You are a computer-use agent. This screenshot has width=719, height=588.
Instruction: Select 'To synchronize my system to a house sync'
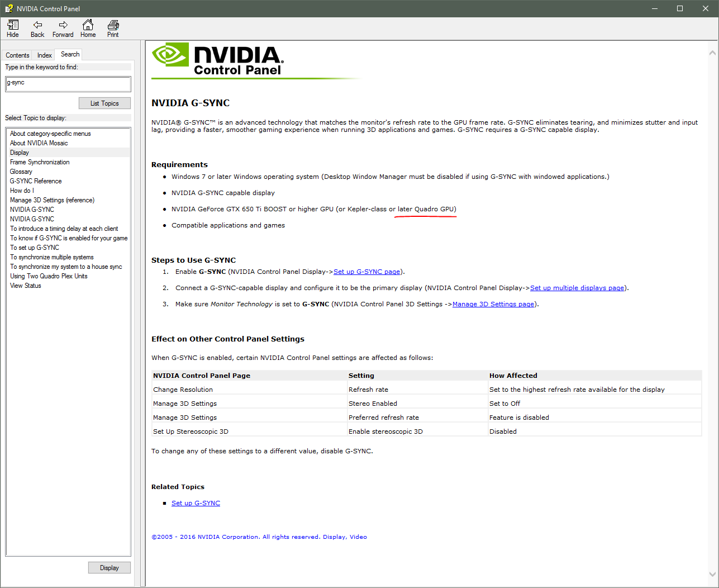pos(66,267)
